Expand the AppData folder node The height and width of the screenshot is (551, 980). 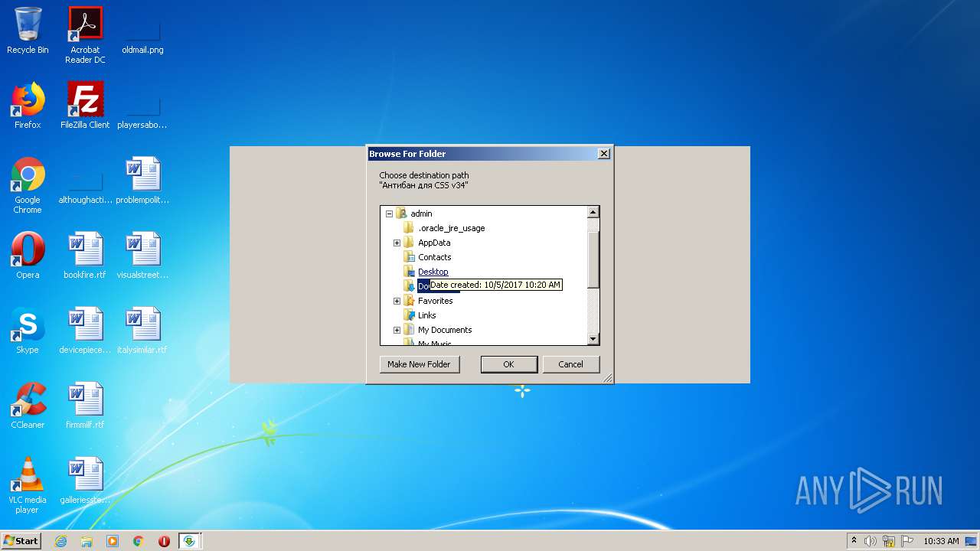click(x=397, y=243)
